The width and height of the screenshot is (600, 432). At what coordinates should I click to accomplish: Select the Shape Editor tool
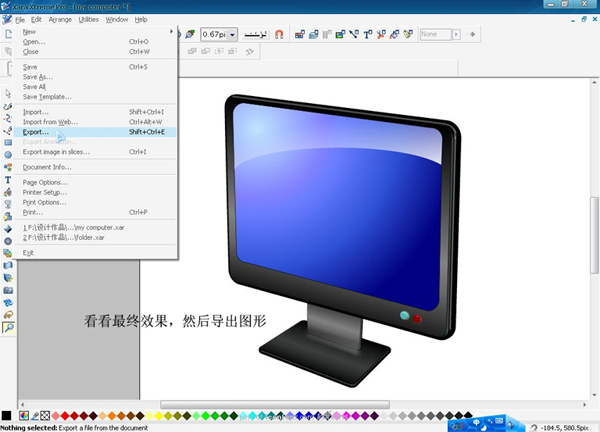coord(8,119)
